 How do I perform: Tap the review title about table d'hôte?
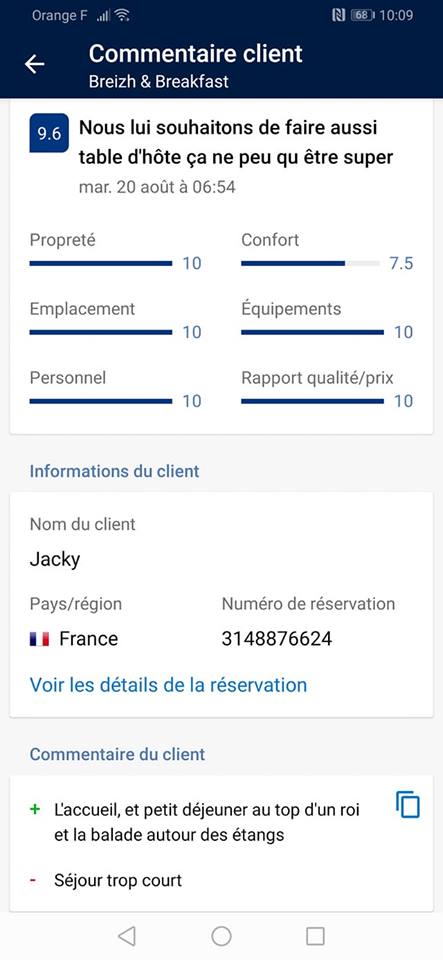pyautogui.click(x=236, y=143)
